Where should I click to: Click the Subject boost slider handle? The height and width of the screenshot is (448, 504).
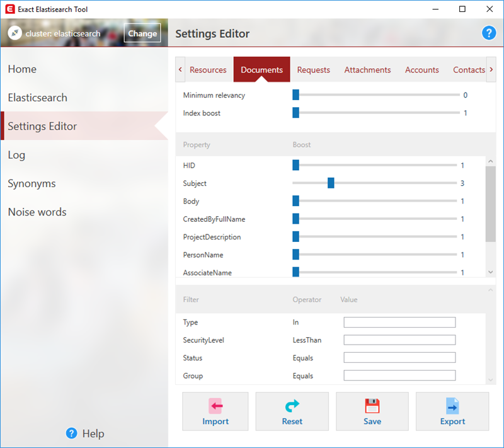click(331, 183)
